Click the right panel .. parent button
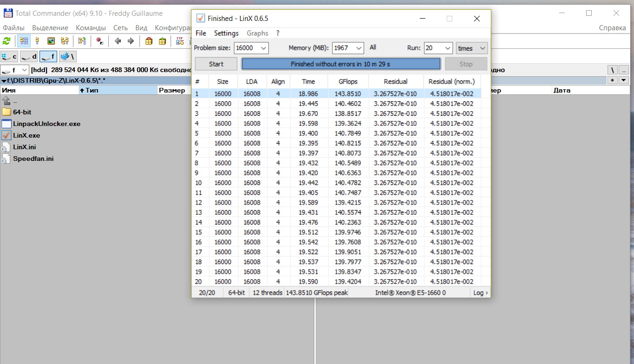Screen dimensions: 634x364 pyautogui.click(x=624, y=70)
